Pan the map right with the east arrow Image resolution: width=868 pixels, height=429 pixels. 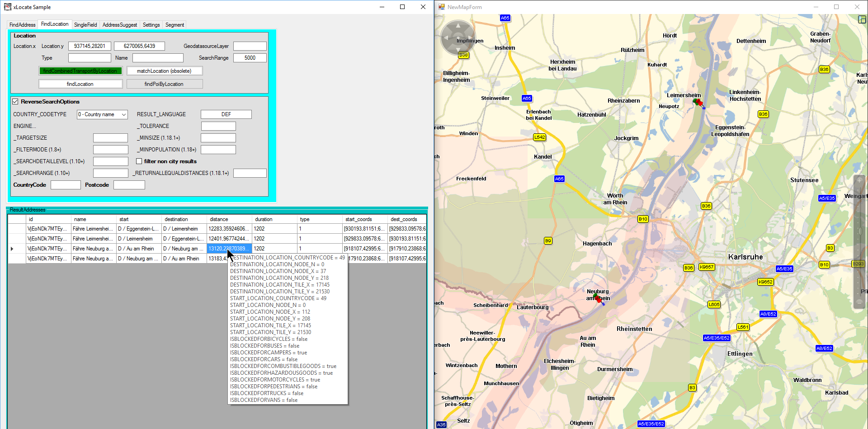470,38
